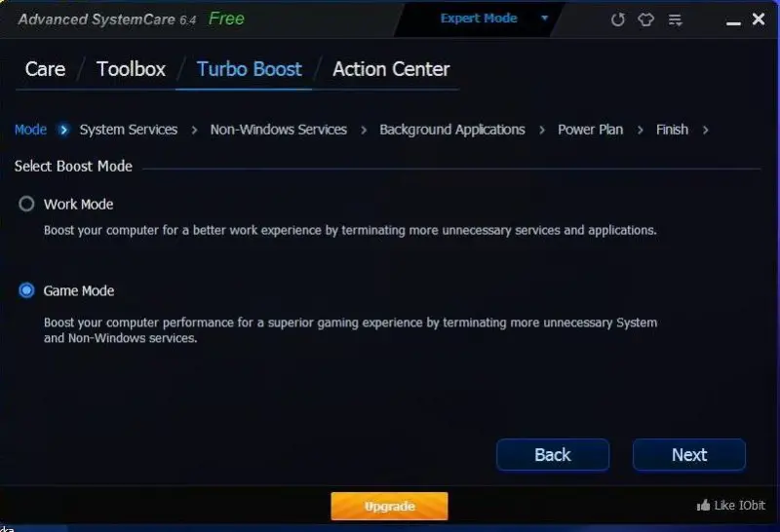Image resolution: width=780 pixels, height=532 pixels.
Task: Expand the Expert Mode dropdown arrow
Action: pyautogui.click(x=545, y=19)
